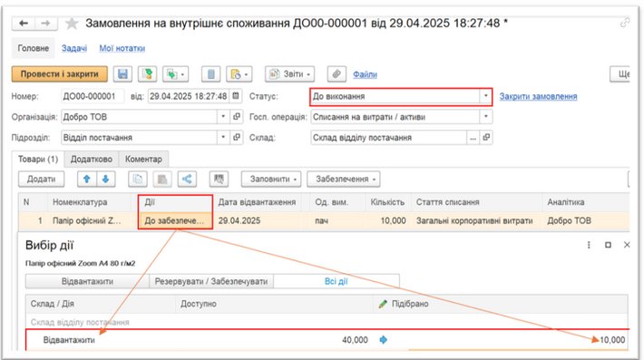Expand Госп. операція dropdown arrow
This screenshot has height=360, width=644.
485,117
